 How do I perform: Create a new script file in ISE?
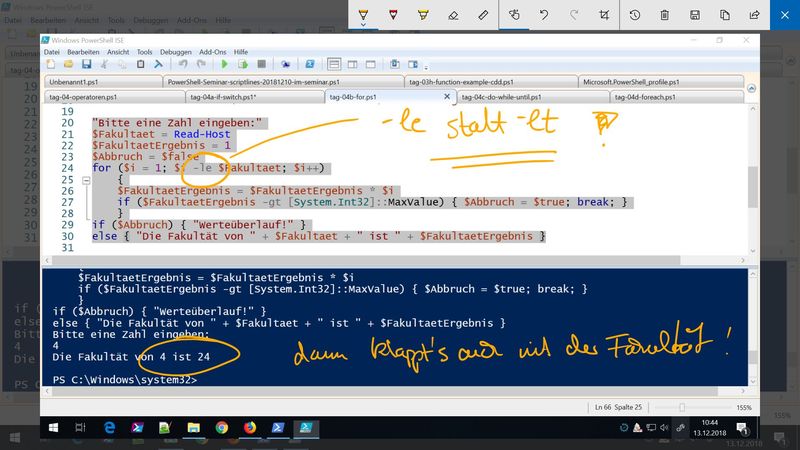point(51,64)
